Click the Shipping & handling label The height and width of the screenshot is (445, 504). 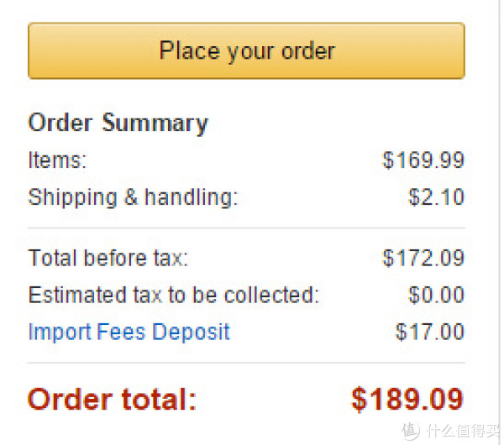133,197
